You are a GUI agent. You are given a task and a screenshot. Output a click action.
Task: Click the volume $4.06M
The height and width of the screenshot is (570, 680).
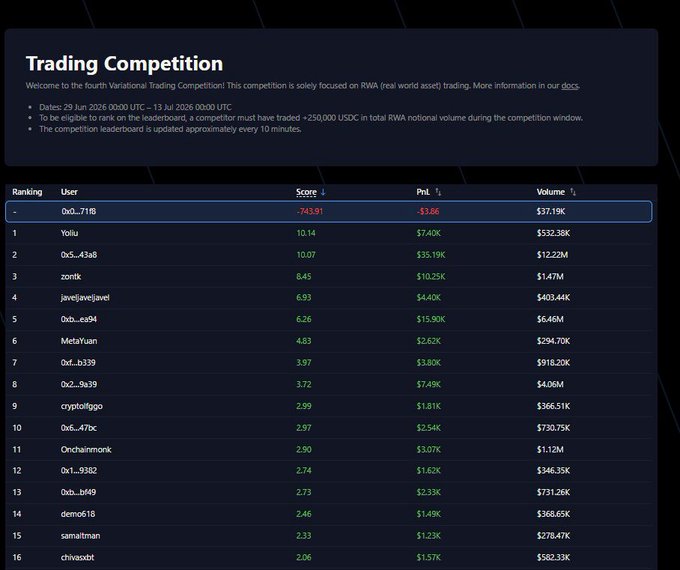[550, 384]
